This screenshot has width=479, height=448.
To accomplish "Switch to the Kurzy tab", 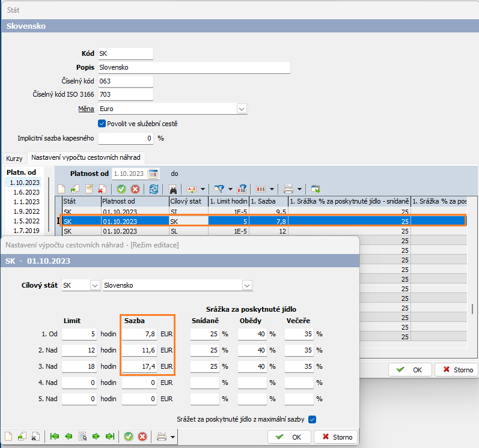I will pos(14,158).
